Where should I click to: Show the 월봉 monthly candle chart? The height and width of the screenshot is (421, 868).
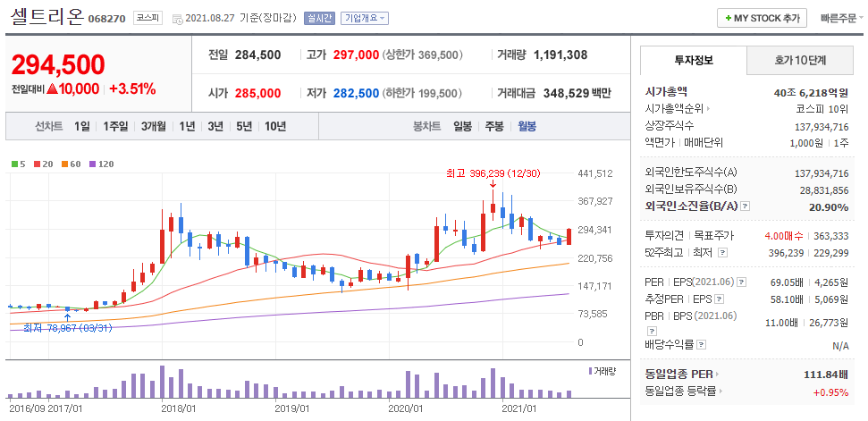[527, 126]
